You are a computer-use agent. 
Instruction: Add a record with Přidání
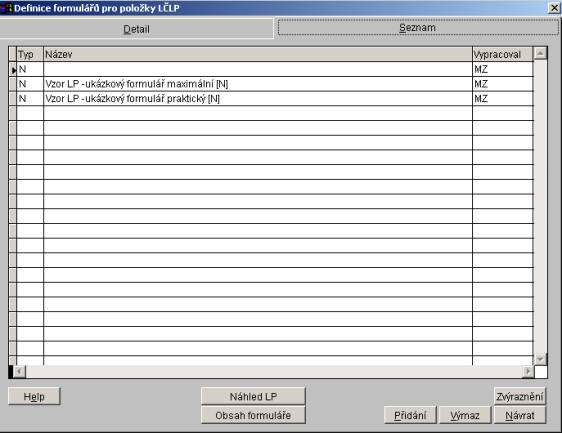tap(410, 415)
